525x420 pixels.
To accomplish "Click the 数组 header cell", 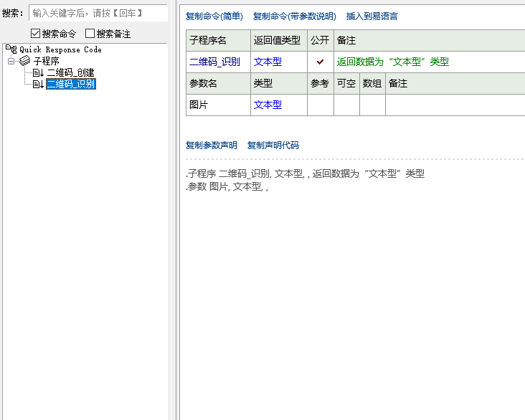I will click(372, 83).
